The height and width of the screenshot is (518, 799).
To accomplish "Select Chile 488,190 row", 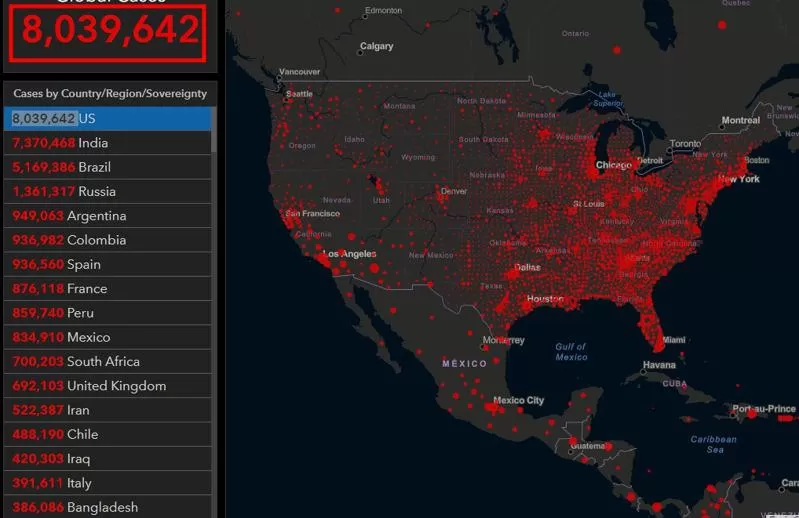I will click(108, 434).
